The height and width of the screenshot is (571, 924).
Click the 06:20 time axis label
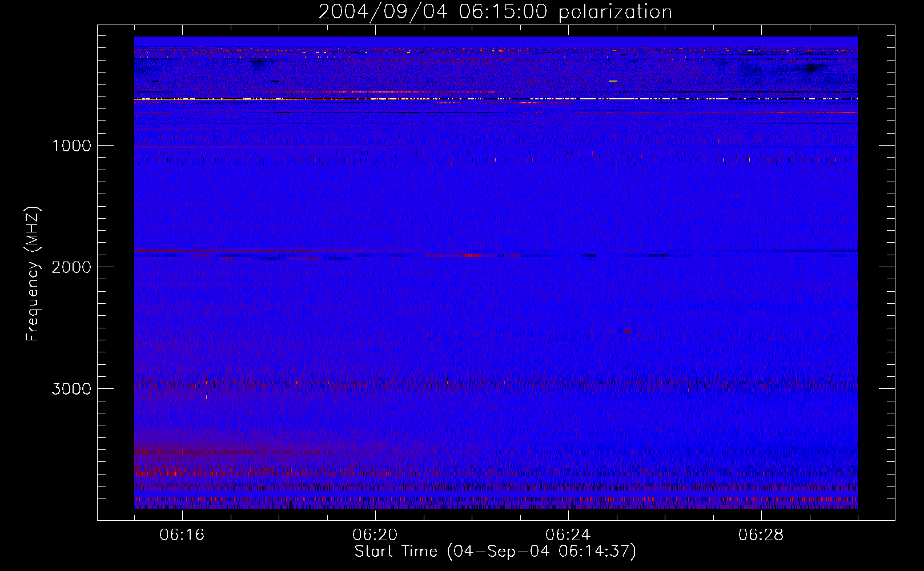375,534
